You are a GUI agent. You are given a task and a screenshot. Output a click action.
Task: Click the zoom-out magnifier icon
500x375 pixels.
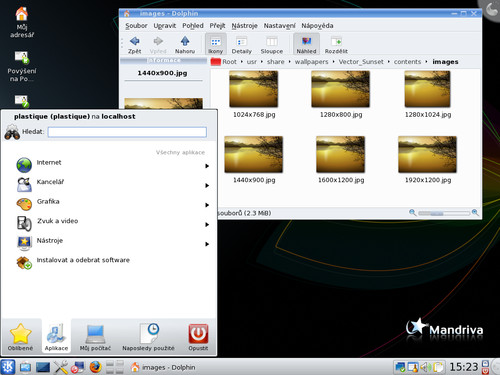click(x=412, y=213)
